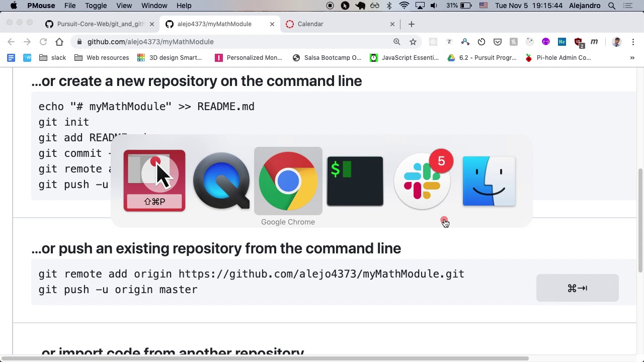
Task: Open Pi-hole Admin Co... bookmark
Action: [558, 58]
